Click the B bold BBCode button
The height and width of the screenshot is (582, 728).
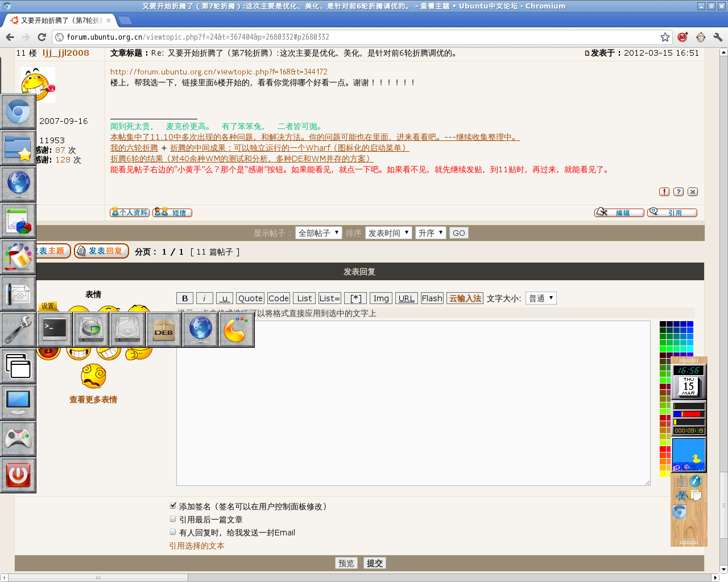pos(185,298)
